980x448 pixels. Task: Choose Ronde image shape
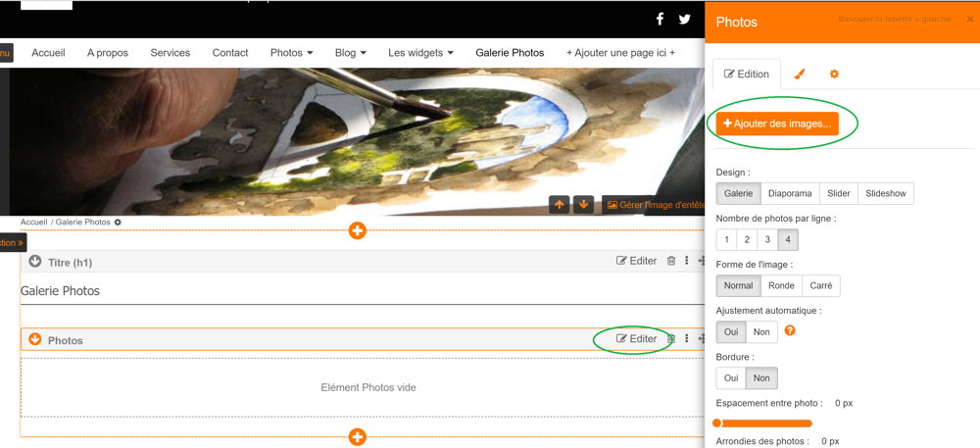(x=781, y=286)
